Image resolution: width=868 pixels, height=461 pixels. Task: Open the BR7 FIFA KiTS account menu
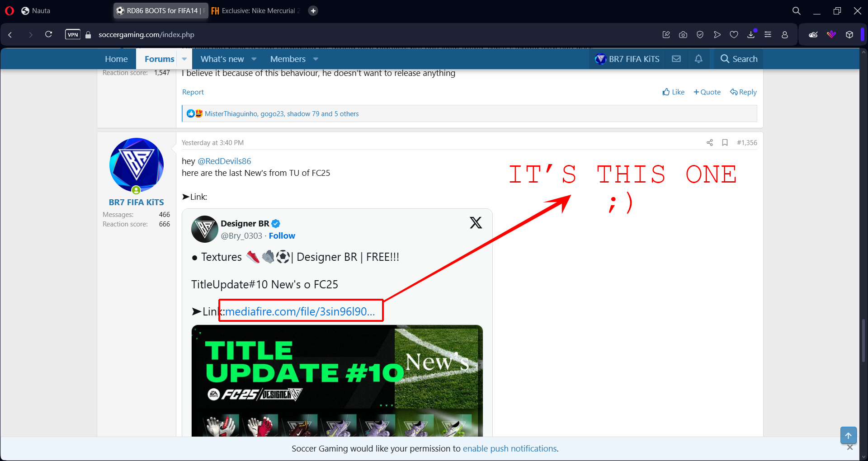(x=627, y=59)
